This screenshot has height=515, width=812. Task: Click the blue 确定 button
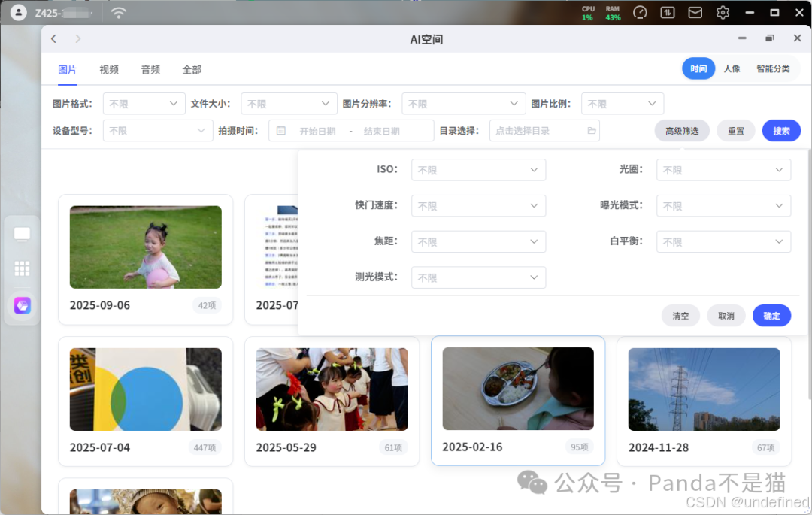coord(771,316)
